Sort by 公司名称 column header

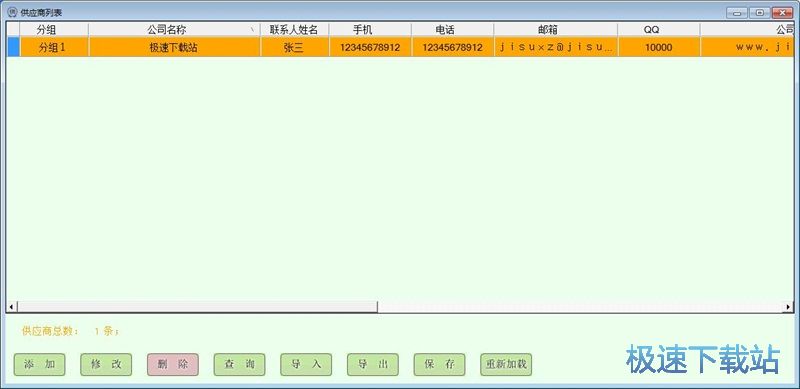point(174,30)
